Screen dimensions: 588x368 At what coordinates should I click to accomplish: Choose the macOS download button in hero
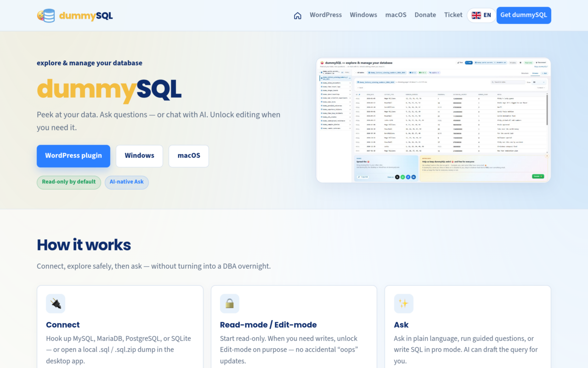tap(189, 156)
